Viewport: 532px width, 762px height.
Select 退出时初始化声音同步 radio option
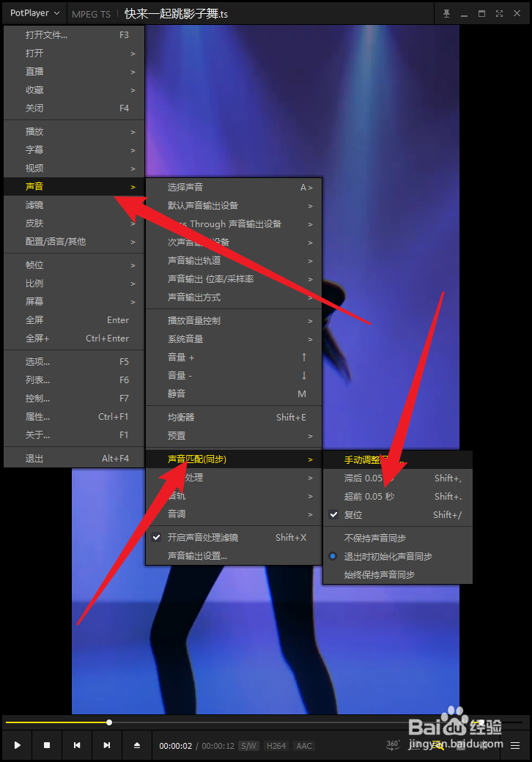397,556
